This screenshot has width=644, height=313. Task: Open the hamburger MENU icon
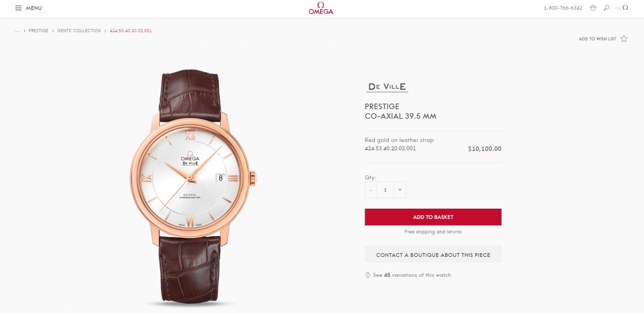[19, 8]
